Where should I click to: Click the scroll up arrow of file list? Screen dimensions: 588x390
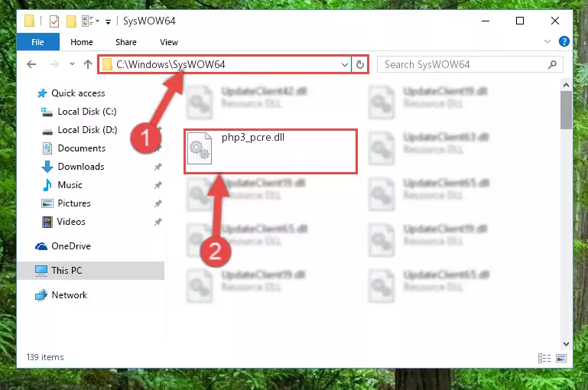tap(567, 85)
